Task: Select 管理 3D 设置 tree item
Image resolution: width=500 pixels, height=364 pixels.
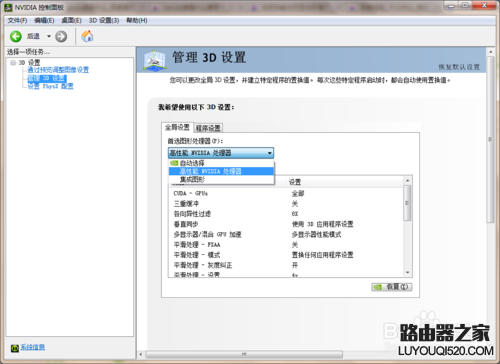Action: click(47, 78)
